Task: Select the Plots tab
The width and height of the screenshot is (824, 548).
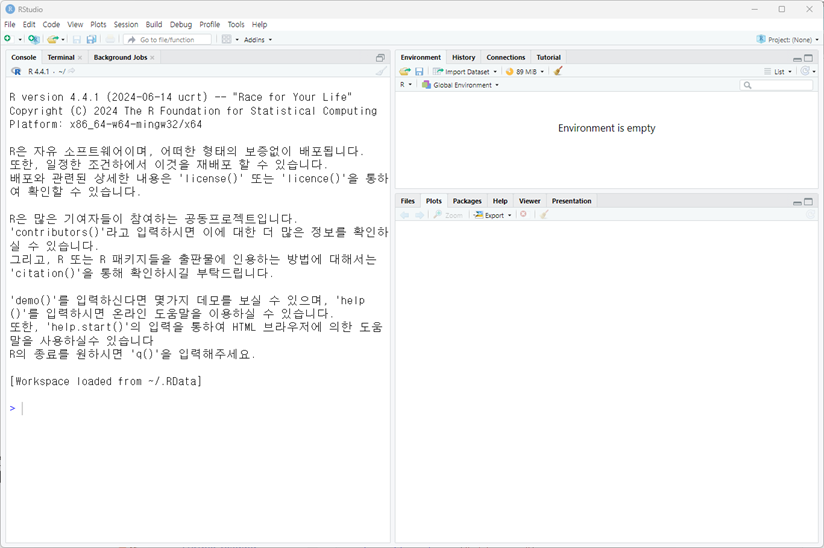Action: 434,201
